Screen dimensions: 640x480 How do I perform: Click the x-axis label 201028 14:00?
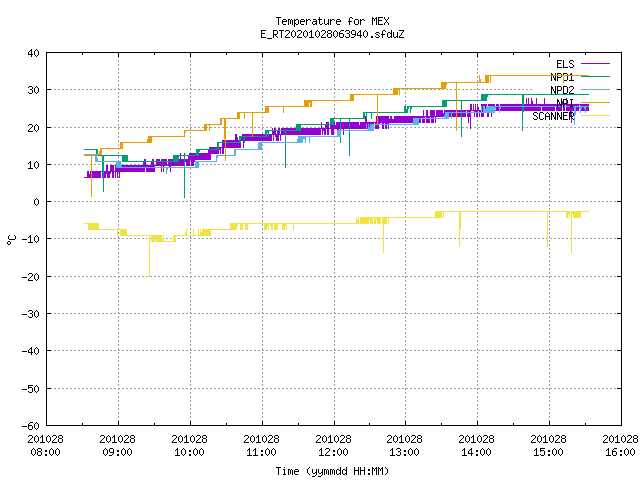476,446
